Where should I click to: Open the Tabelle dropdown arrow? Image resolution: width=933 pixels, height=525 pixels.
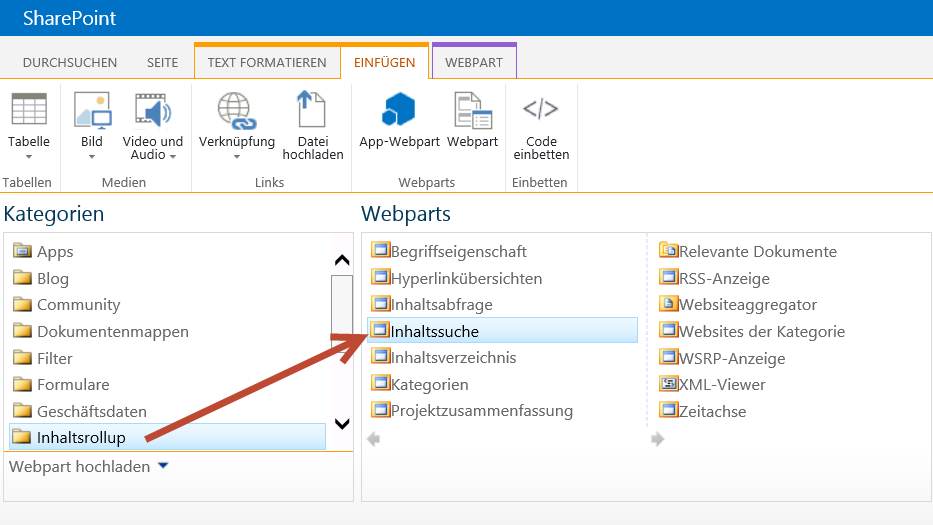(29, 157)
